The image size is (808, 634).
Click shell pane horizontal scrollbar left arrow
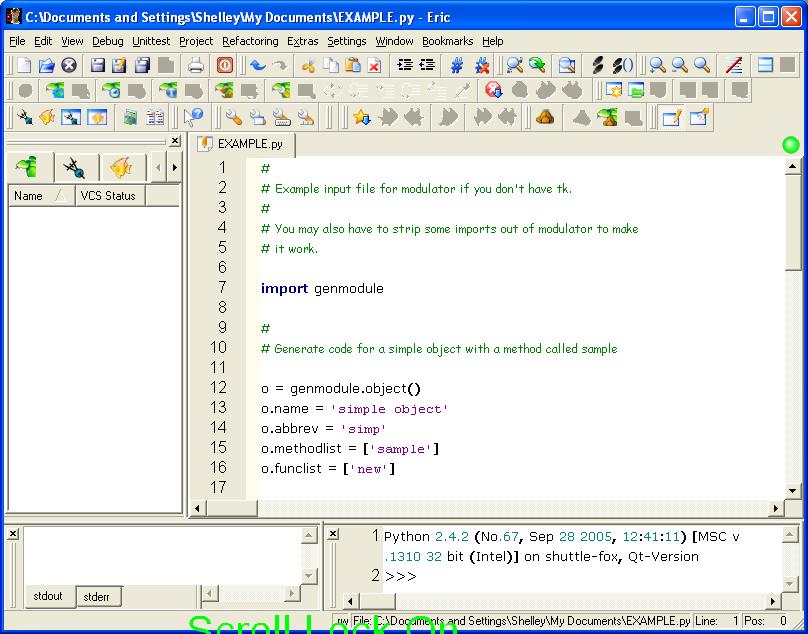[351, 601]
